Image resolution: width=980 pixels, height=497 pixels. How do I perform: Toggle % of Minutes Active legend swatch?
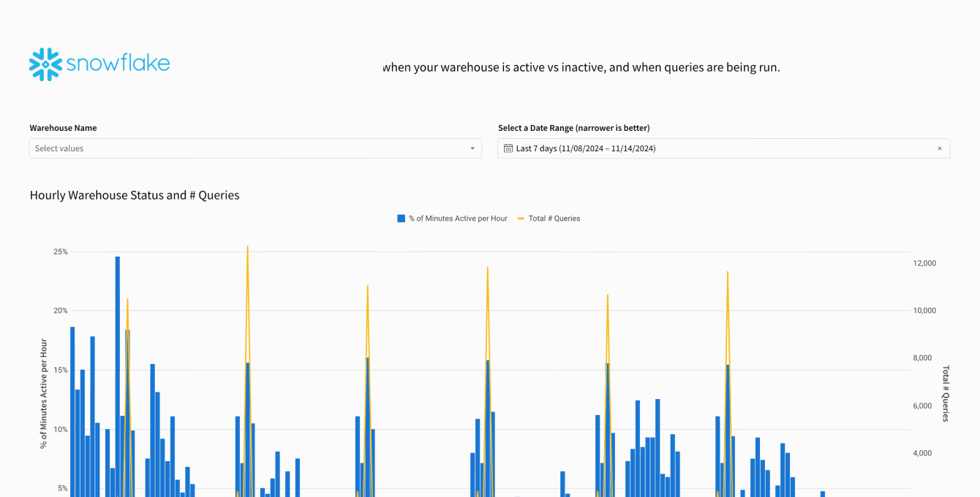point(401,219)
